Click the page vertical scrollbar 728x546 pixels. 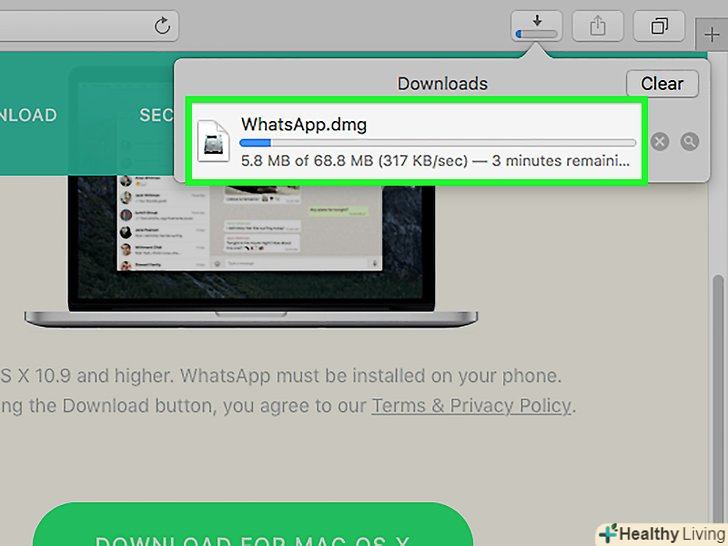[x=718, y=399]
